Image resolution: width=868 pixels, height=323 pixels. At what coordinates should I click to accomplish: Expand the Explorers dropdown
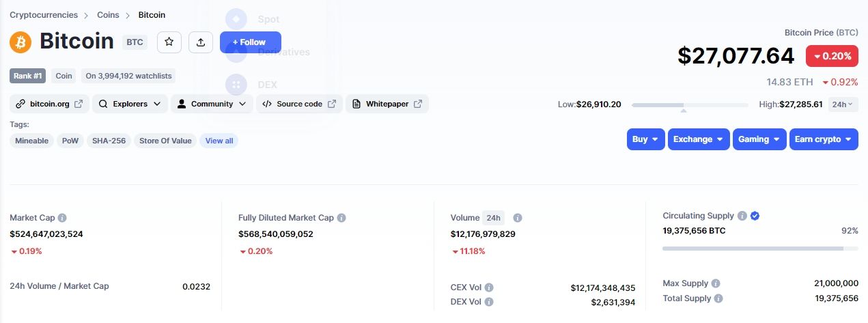point(130,104)
